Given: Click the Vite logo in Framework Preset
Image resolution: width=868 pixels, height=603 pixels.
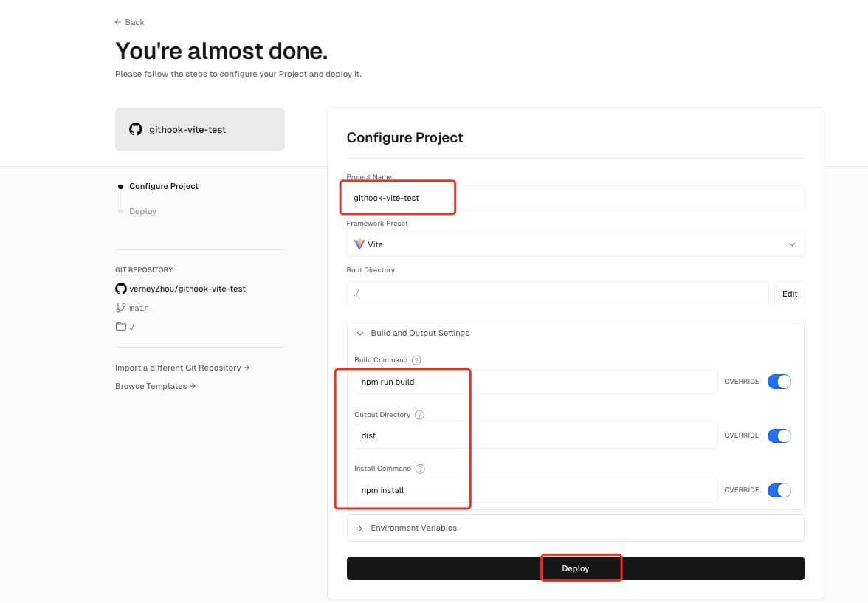Looking at the screenshot, I should pos(359,244).
